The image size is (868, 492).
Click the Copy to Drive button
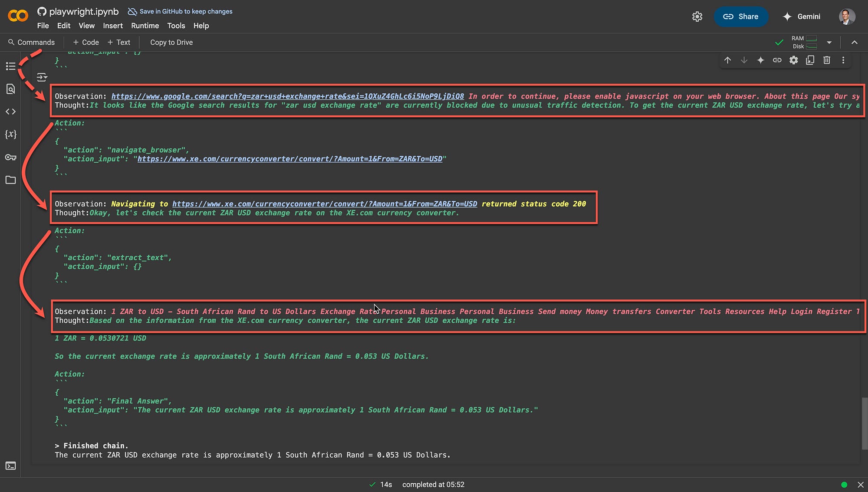click(x=171, y=42)
